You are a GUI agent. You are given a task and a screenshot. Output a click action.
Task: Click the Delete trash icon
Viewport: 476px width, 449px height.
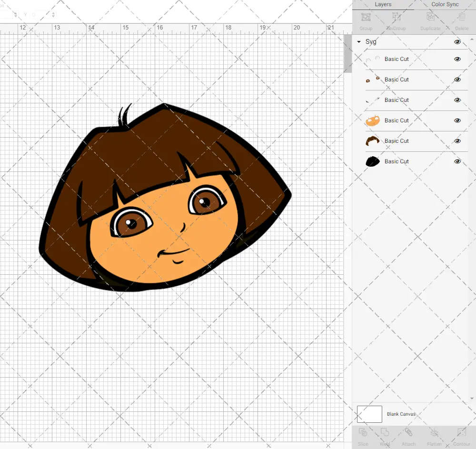pyautogui.click(x=461, y=18)
